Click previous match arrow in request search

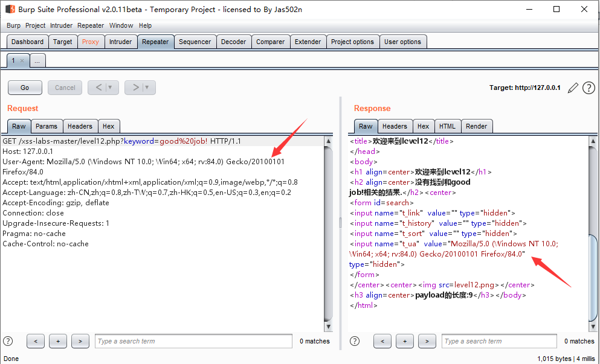tap(36, 341)
